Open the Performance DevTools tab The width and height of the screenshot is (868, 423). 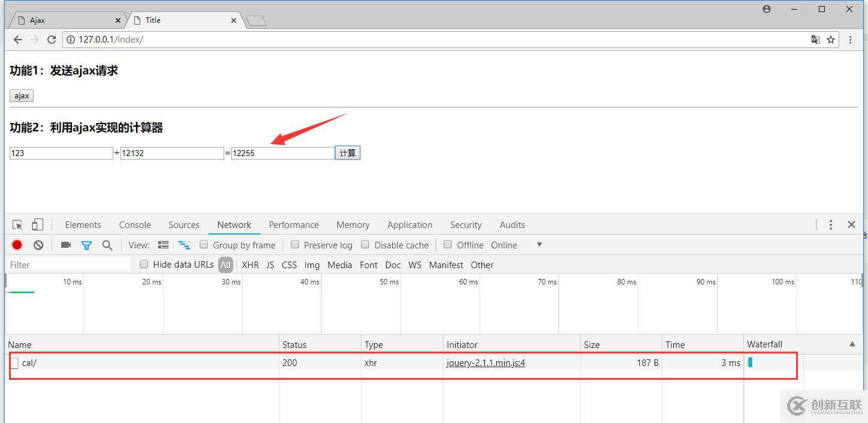tap(294, 225)
